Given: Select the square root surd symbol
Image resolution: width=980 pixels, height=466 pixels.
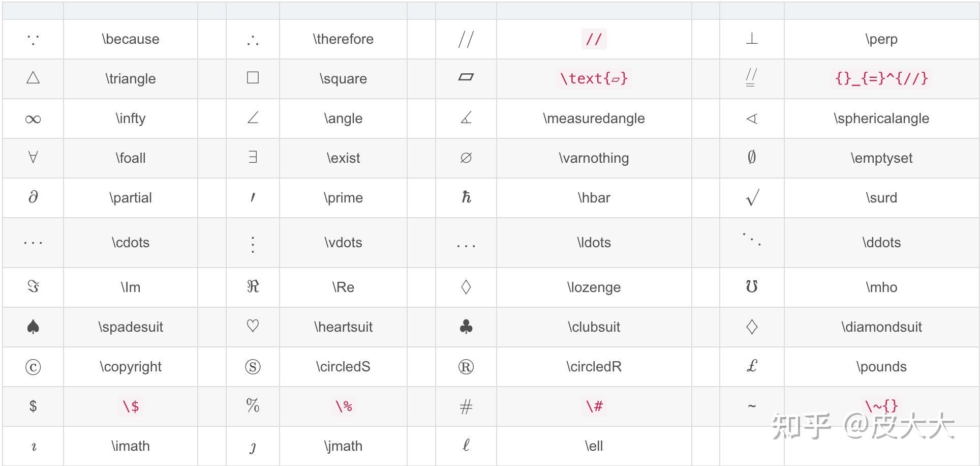Looking at the screenshot, I should click(x=752, y=197).
